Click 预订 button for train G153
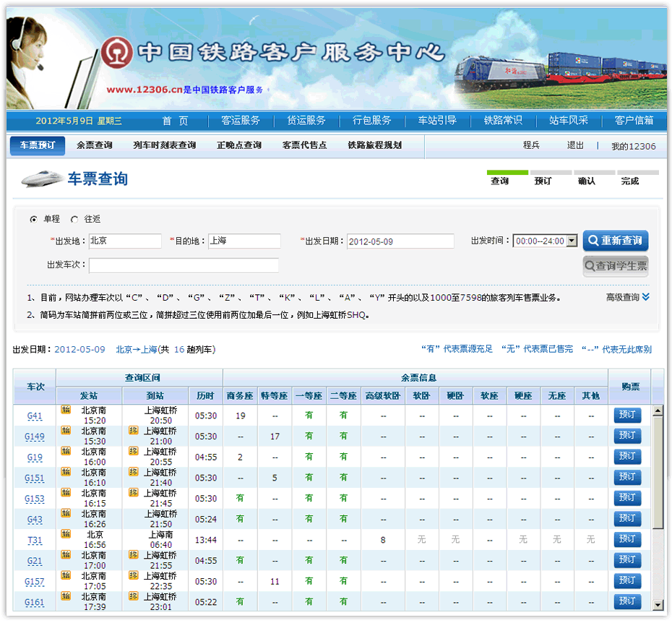Viewport: 672px width, 623px height. [627, 498]
